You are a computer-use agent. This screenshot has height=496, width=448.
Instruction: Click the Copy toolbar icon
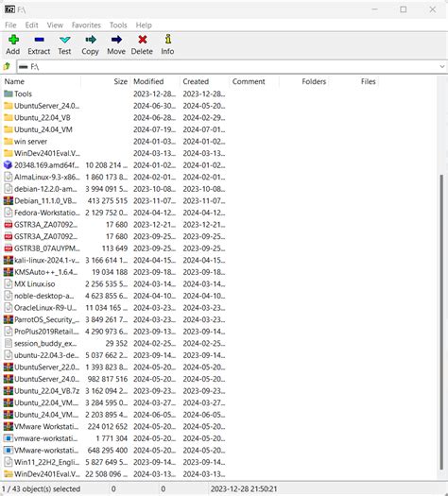pos(91,40)
